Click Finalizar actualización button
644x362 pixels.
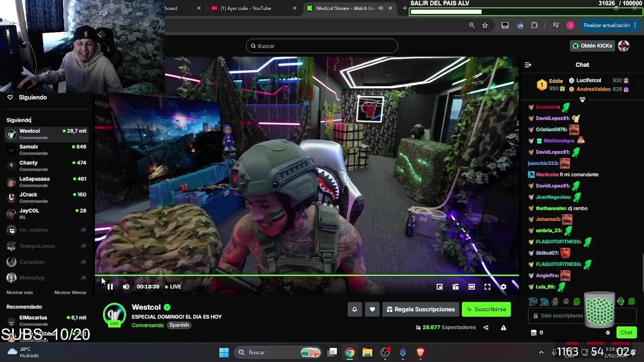[x=610, y=25]
